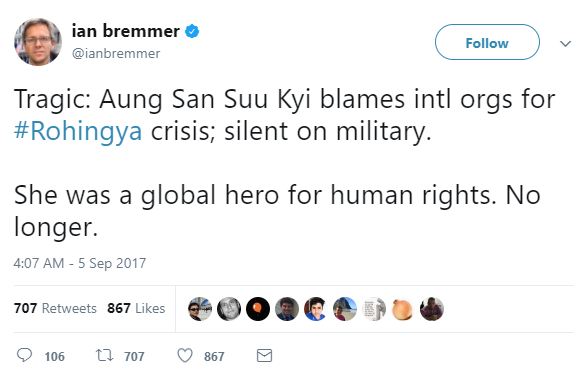Follow ian bremmer
This screenshot has width=585, height=374.
[487, 42]
